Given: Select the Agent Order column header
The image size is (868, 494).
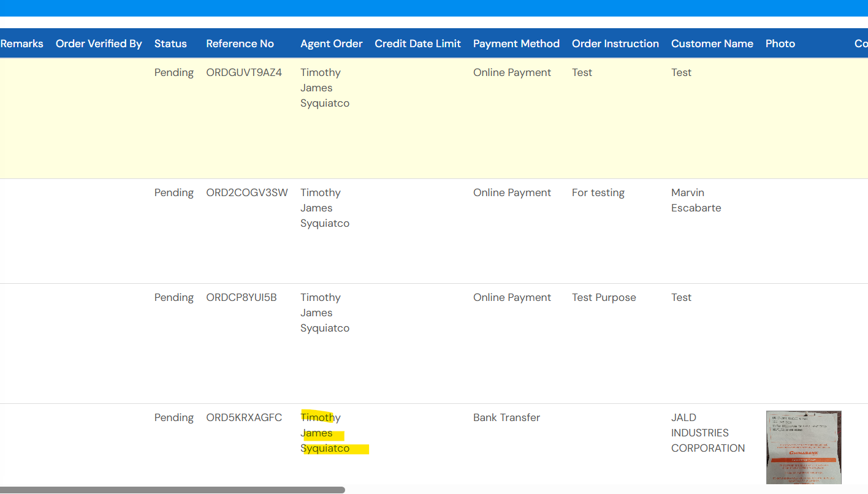Looking at the screenshot, I should tap(331, 44).
